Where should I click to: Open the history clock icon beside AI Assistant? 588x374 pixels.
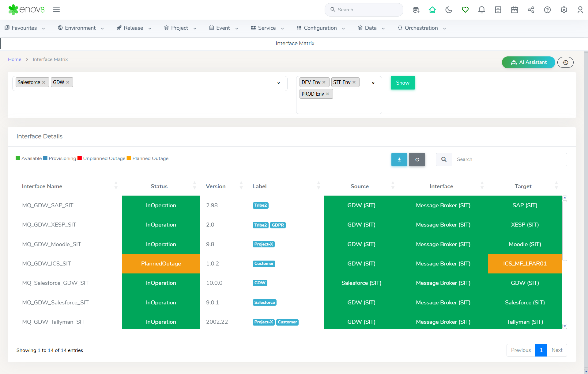click(565, 63)
